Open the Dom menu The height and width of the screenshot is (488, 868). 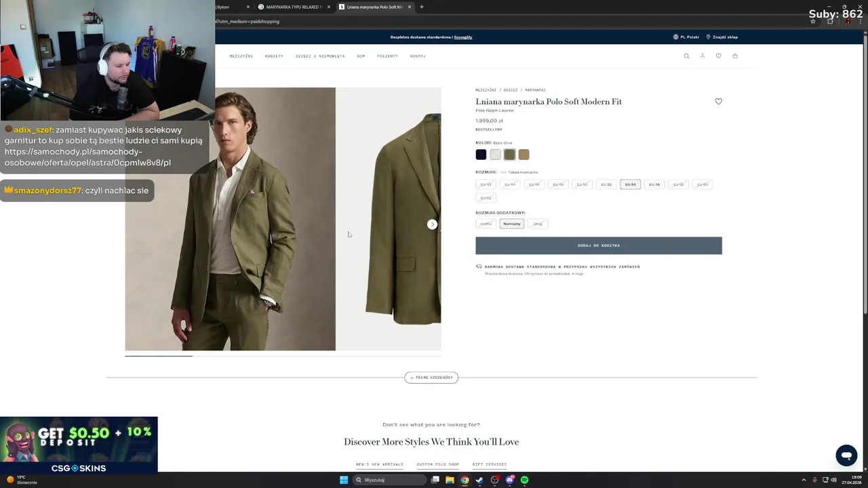pyautogui.click(x=361, y=56)
